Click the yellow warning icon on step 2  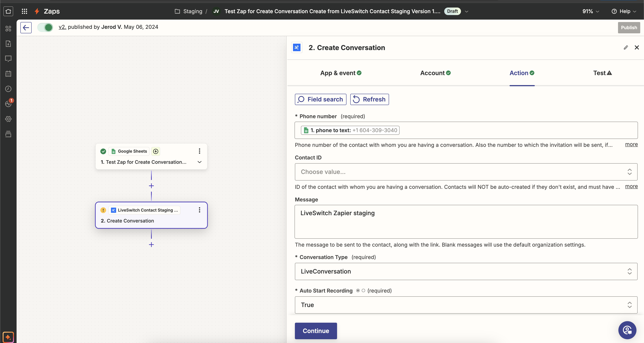click(103, 210)
